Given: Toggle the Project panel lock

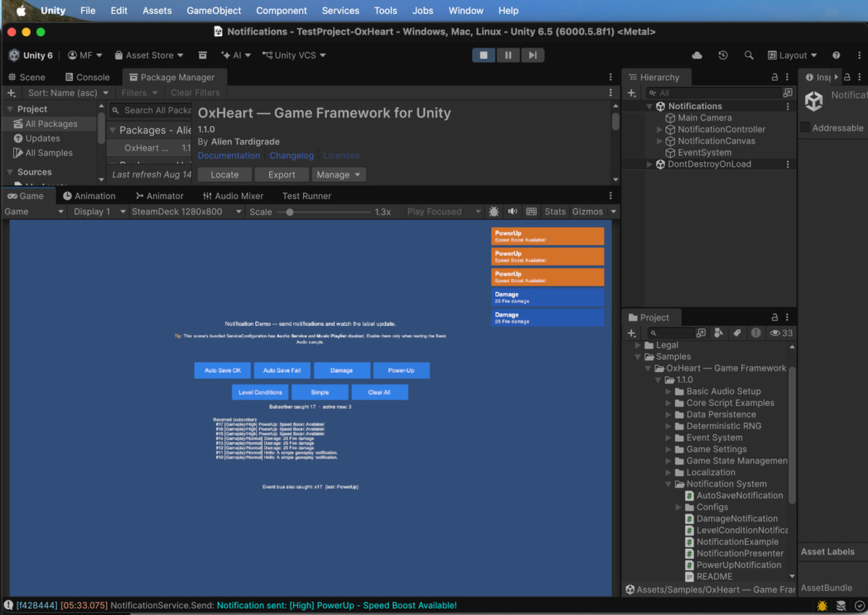Looking at the screenshot, I should pyautogui.click(x=774, y=317).
